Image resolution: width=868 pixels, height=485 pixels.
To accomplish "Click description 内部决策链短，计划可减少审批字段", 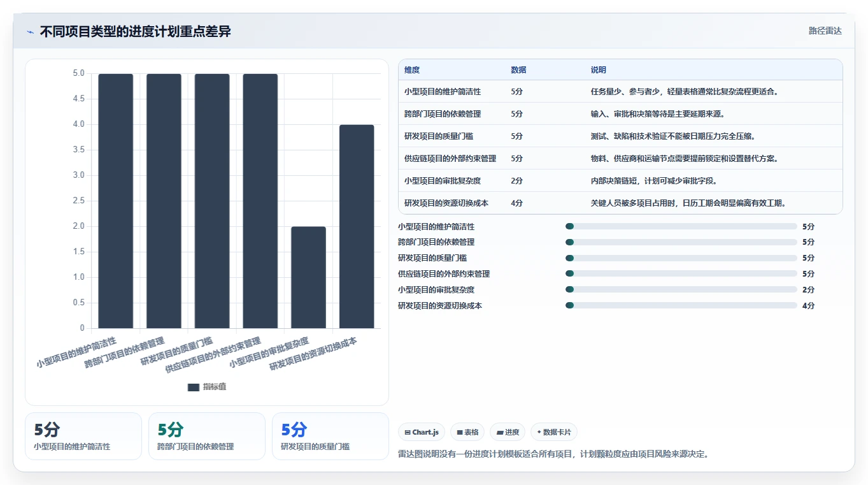I will point(654,181).
